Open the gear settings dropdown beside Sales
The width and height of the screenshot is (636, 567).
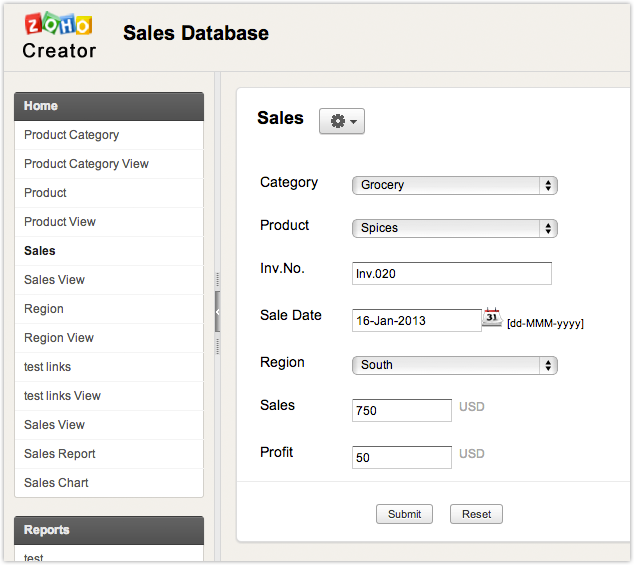(x=341, y=121)
